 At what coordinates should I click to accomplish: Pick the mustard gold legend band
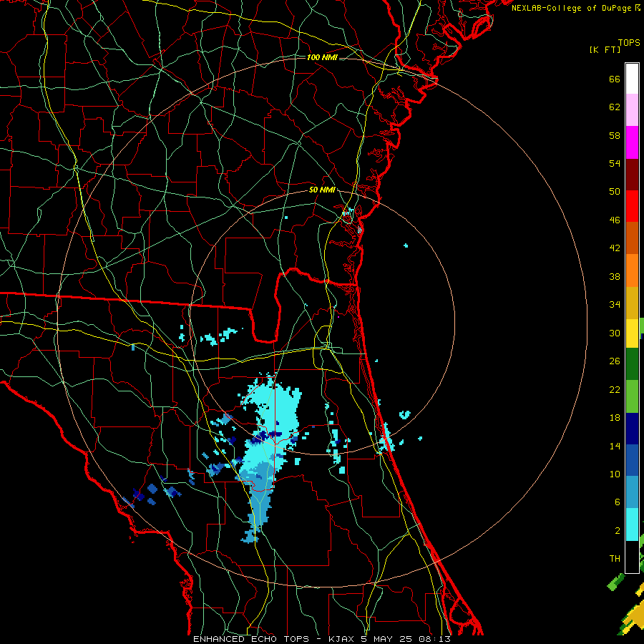pos(632,303)
